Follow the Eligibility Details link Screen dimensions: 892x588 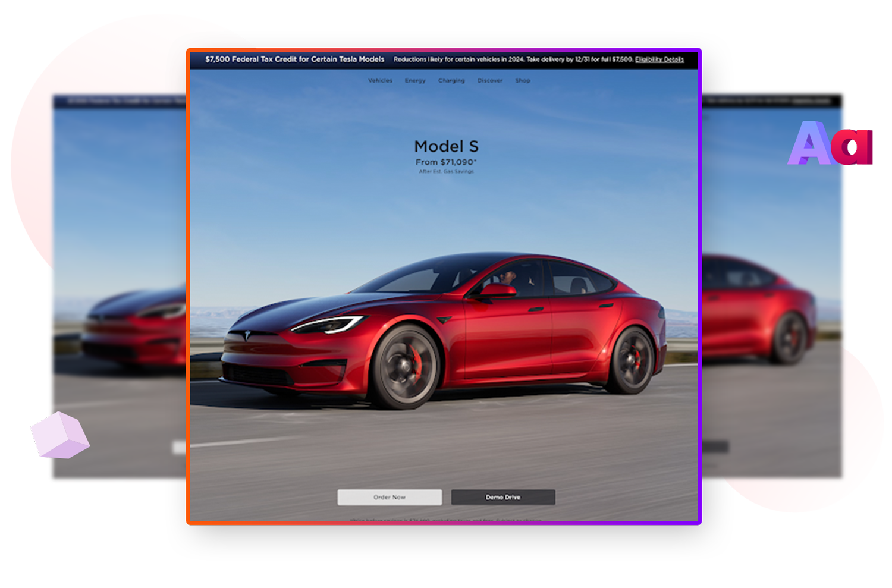659,59
